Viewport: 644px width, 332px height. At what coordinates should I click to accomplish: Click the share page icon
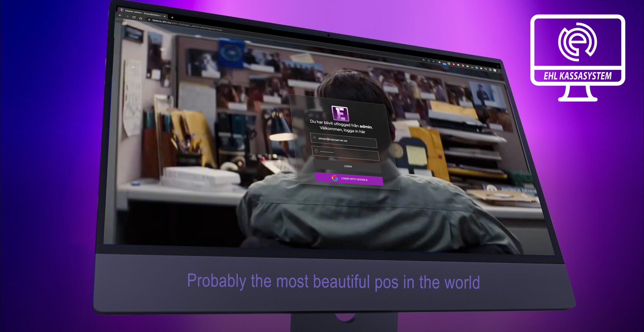429,61
